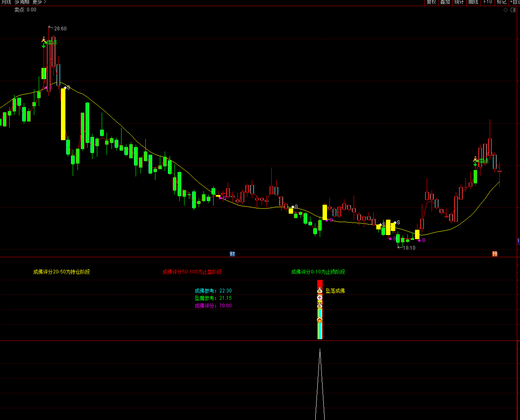Click the blue 财 financial marker
This screenshot has width=520, height=420.
(232, 254)
